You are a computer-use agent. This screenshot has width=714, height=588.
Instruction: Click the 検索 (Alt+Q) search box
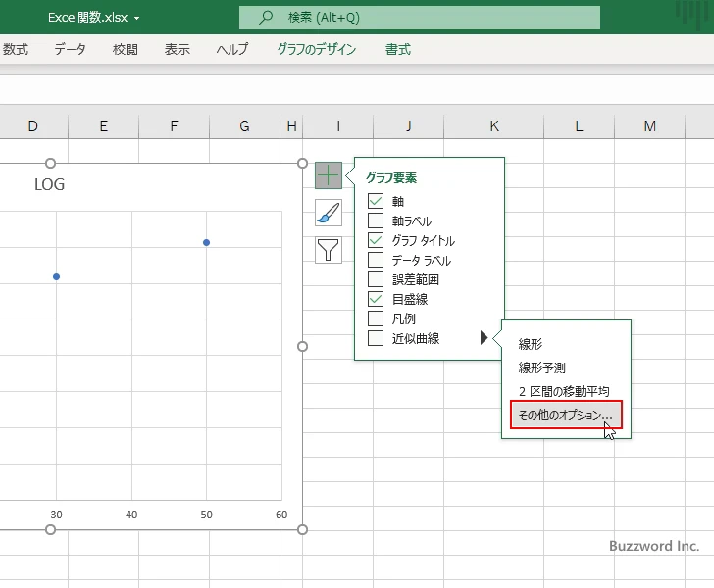tap(420, 18)
